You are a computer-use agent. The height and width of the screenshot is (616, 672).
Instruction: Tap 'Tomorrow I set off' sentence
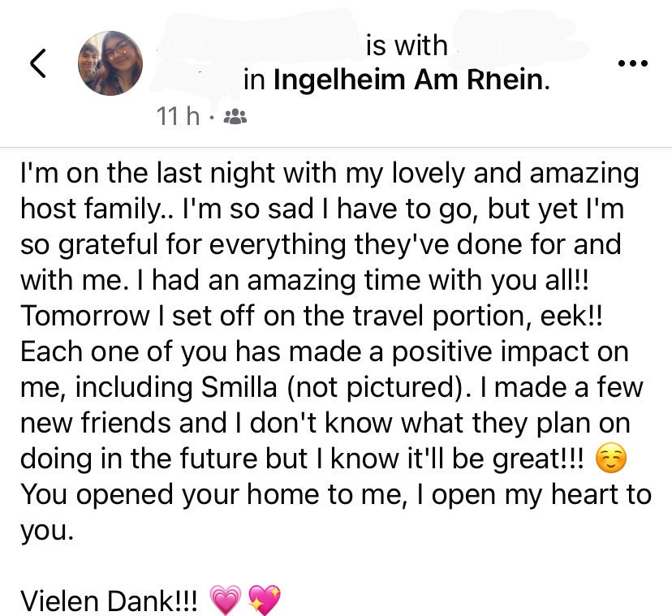tap(311, 316)
